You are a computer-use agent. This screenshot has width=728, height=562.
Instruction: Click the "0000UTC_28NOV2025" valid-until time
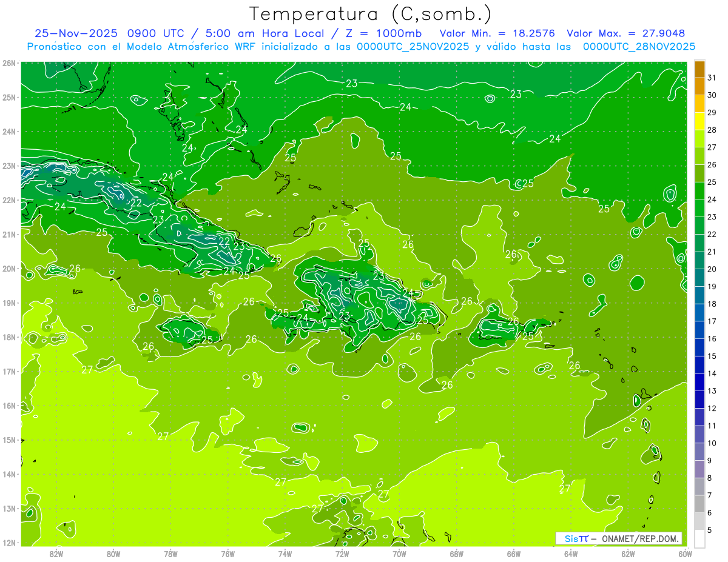[x=639, y=46]
